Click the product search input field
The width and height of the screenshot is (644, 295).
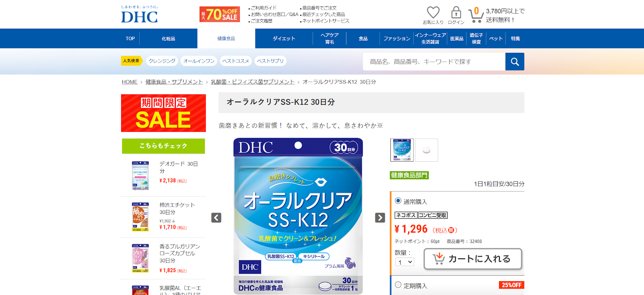coord(434,62)
